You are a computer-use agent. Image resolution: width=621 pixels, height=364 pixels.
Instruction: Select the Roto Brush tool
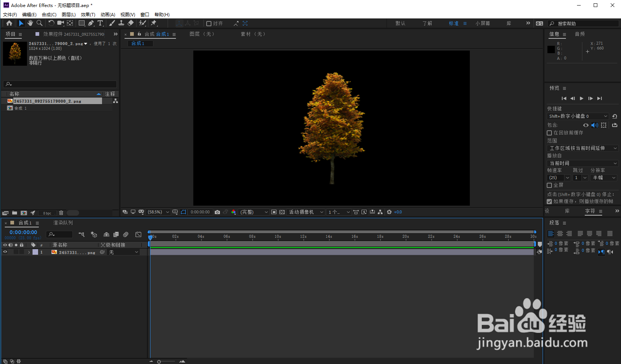pos(142,23)
